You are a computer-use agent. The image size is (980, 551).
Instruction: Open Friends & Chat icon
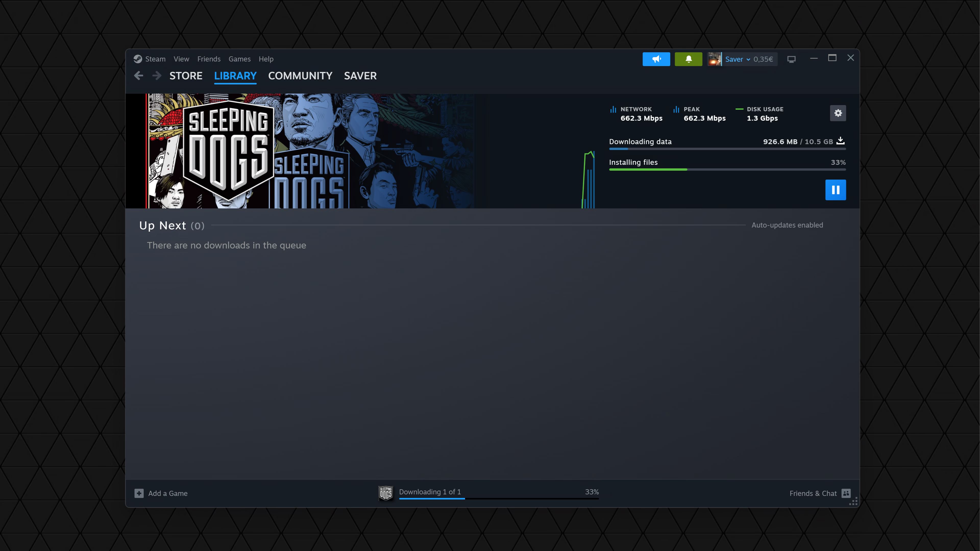(x=846, y=493)
